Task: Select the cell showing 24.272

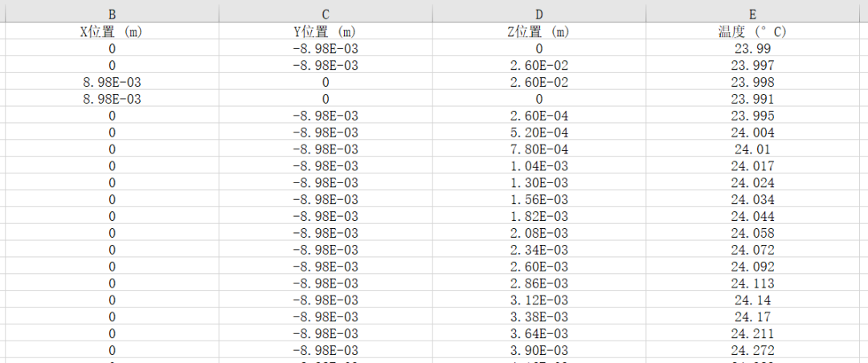Action: 753,350
